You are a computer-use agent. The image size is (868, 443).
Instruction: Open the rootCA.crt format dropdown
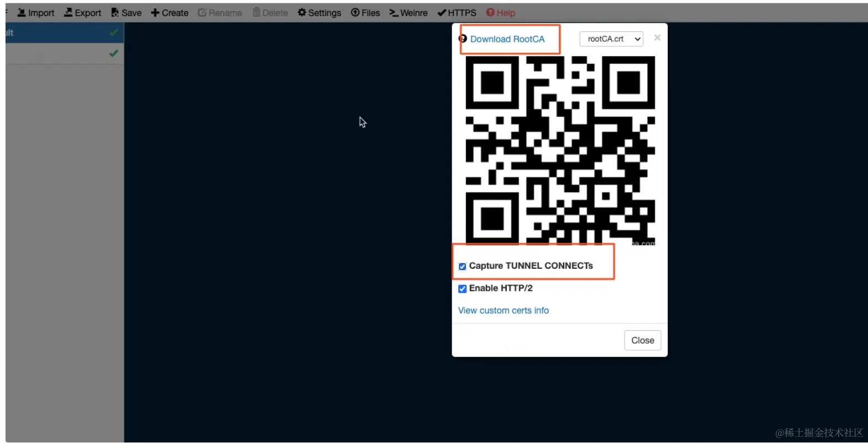612,39
